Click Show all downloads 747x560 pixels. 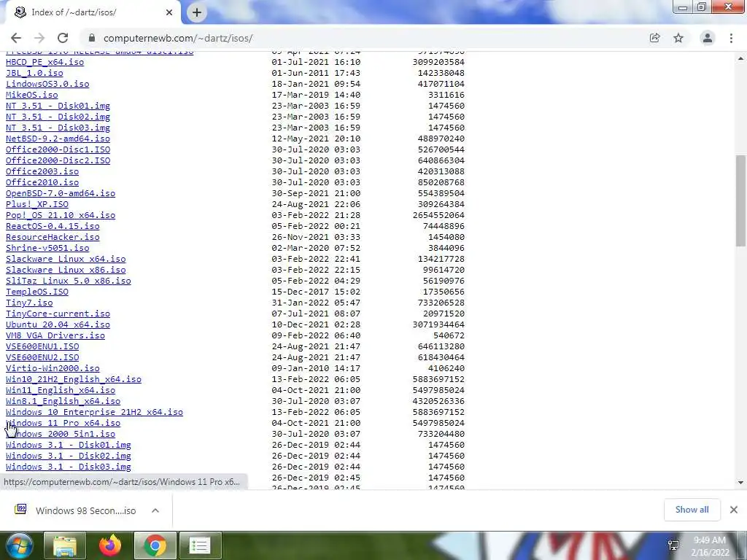pyautogui.click(x=692, y=510)
